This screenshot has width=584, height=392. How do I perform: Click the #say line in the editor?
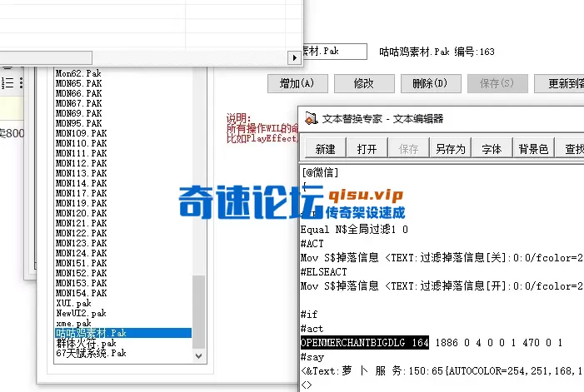pos(312,357)
